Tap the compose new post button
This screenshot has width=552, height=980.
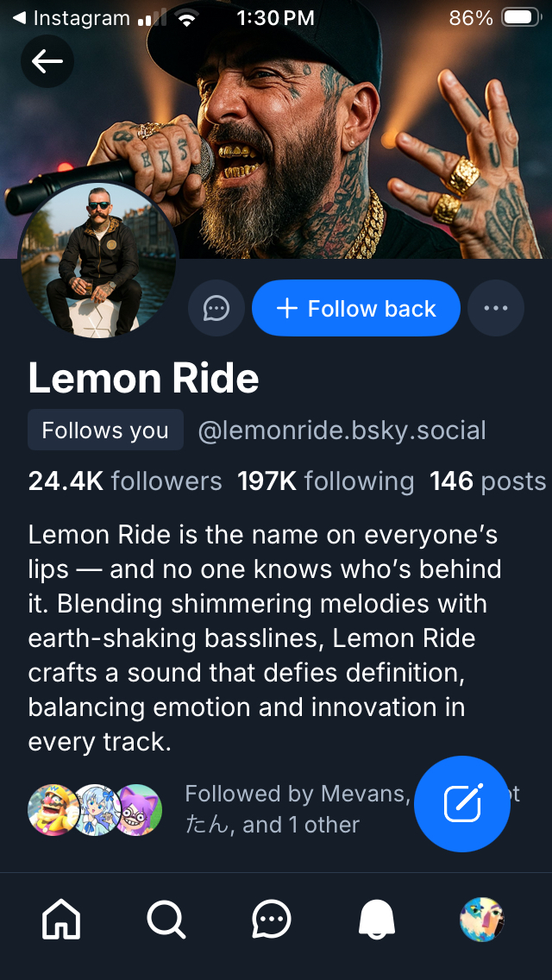(x=462, y=803)
